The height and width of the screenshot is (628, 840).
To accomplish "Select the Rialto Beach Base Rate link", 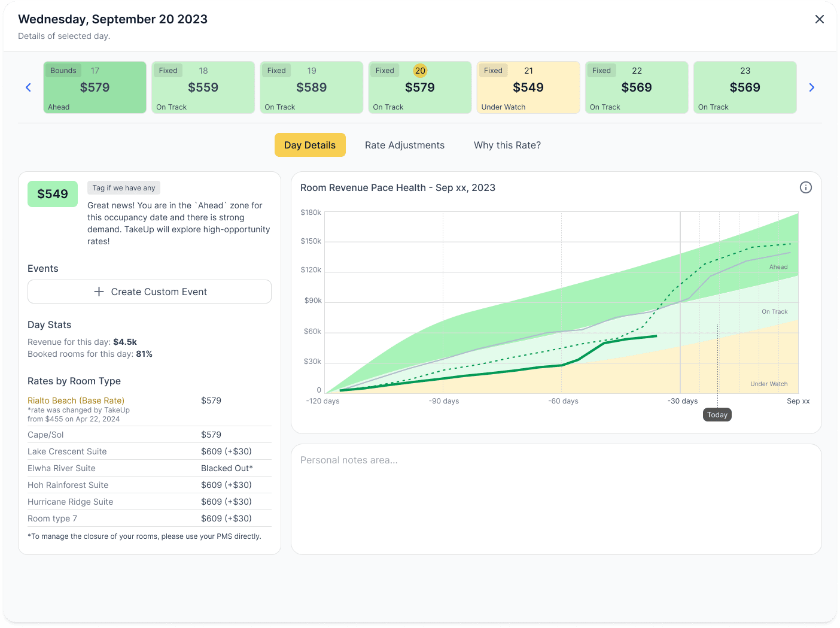I will point(75,400).
